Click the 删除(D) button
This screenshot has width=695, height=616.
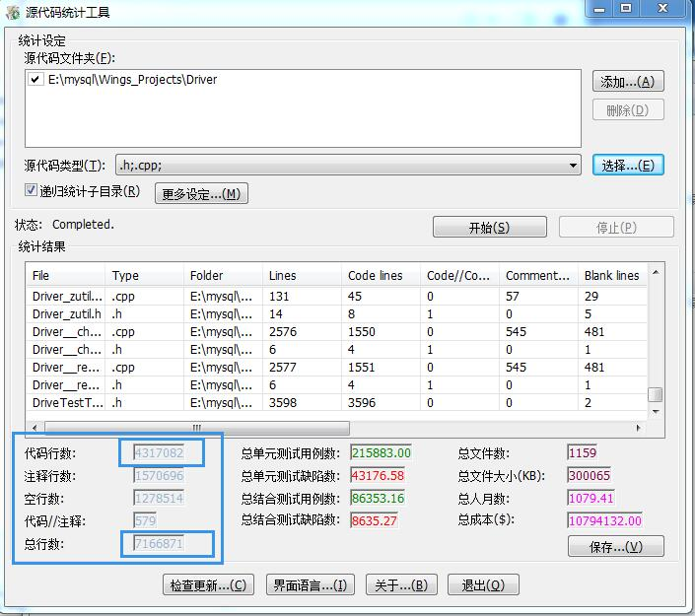coord(628,110)
